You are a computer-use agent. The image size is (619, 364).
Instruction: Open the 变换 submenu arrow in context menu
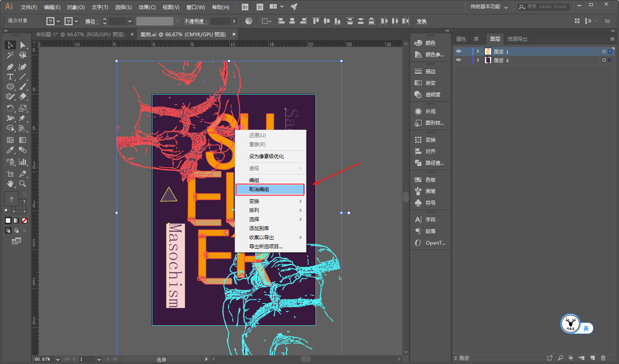coord(301,201)
